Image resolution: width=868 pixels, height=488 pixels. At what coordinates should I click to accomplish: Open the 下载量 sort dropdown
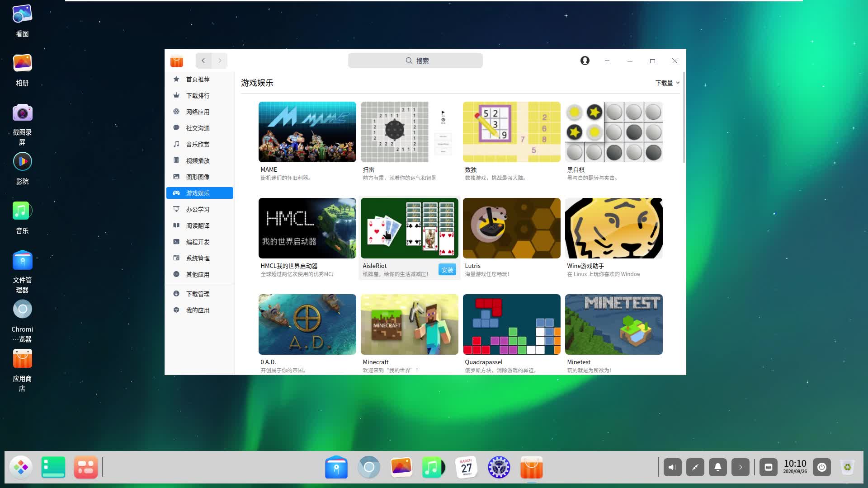coord(666,83)
